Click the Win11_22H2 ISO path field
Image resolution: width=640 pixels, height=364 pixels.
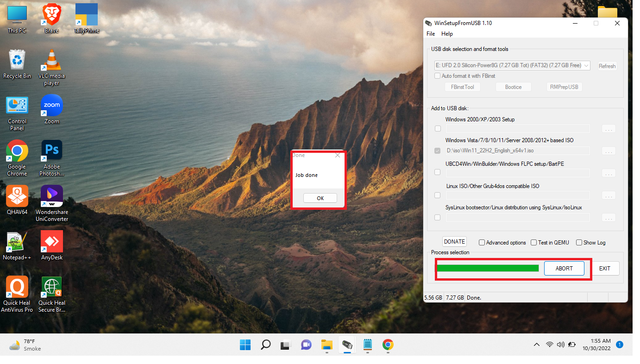[x=517, y=151]
